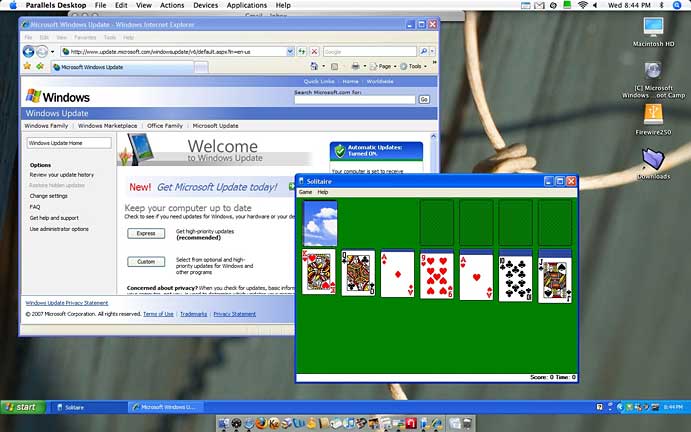Click the Wi-Fi icon in Mac menu bar
This screenshot has width=691, height=432.
pyautogui.click(x=583, y=5)
